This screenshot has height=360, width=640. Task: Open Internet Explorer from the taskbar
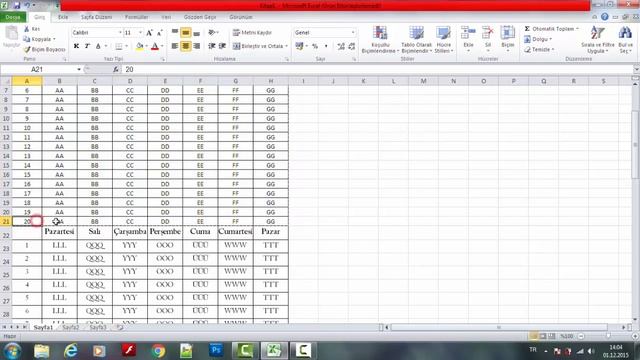click(x=71, y=351)
